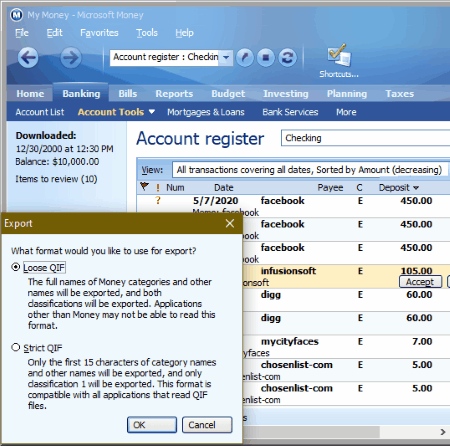
Task: Select the infusionsoft payee row
Action: click(x=288, y=271)
